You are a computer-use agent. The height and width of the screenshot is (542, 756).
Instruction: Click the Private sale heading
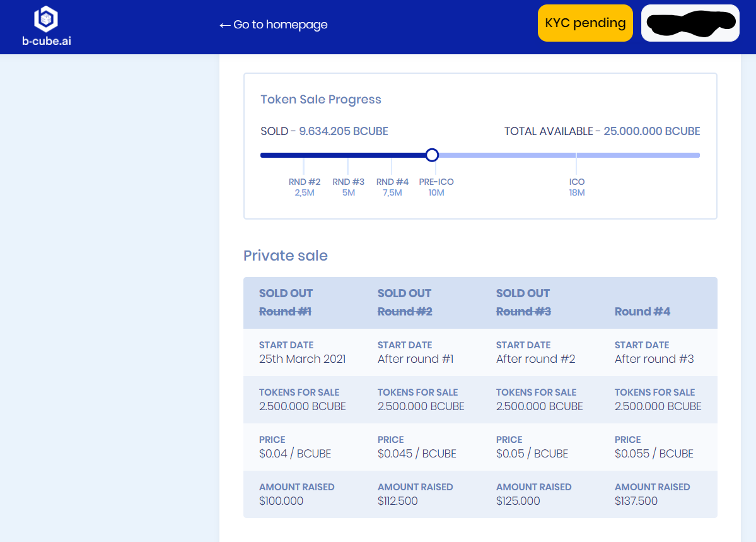286,256
